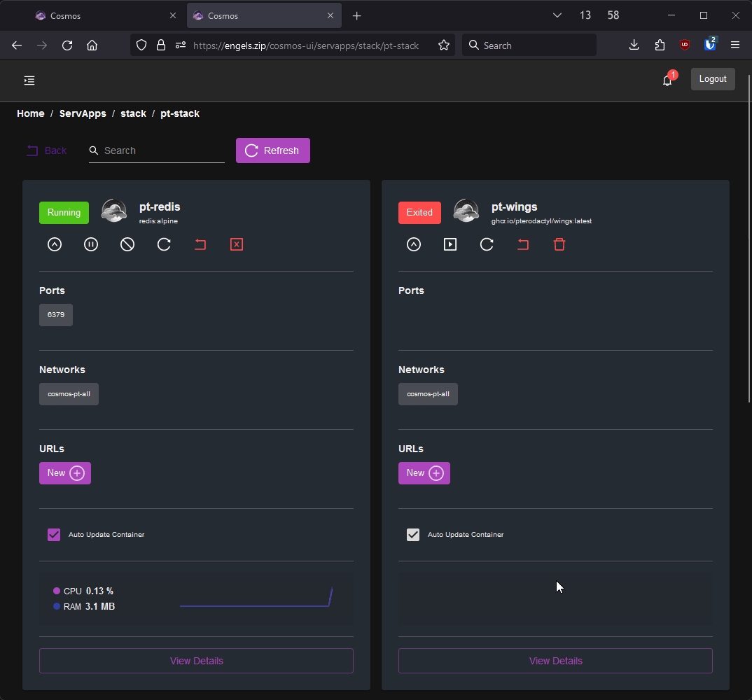Refresh the container list
The image size is (752, 700).
(273, 150)
